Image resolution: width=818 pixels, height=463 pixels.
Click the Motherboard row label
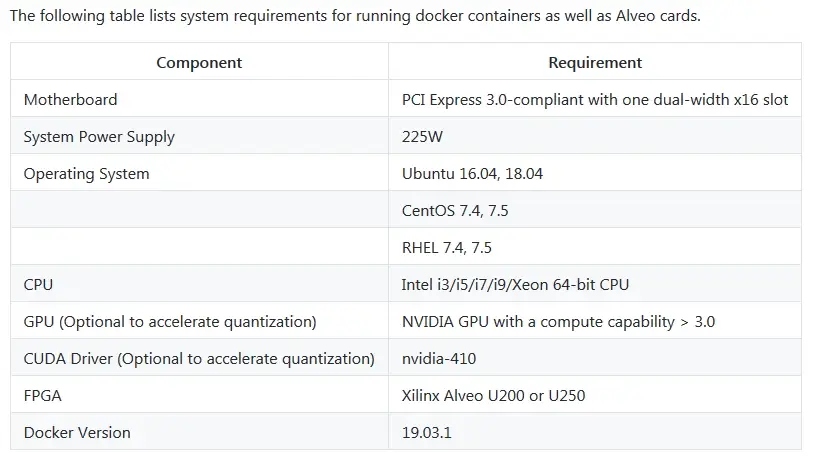coord(70,99)
